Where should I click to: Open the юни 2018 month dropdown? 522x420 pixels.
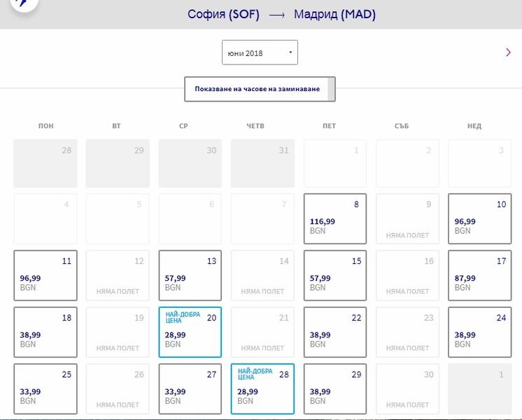pos(260,52)
